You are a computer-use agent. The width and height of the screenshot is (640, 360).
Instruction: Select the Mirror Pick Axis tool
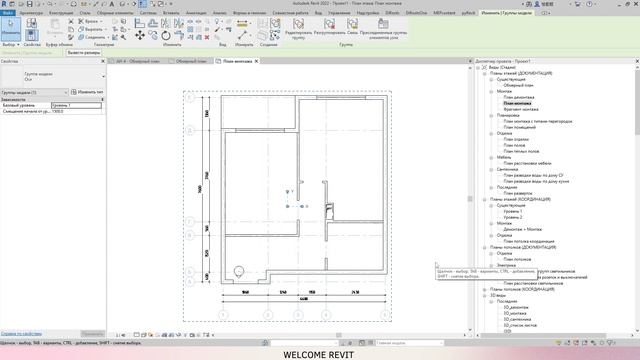pos(166,23)
